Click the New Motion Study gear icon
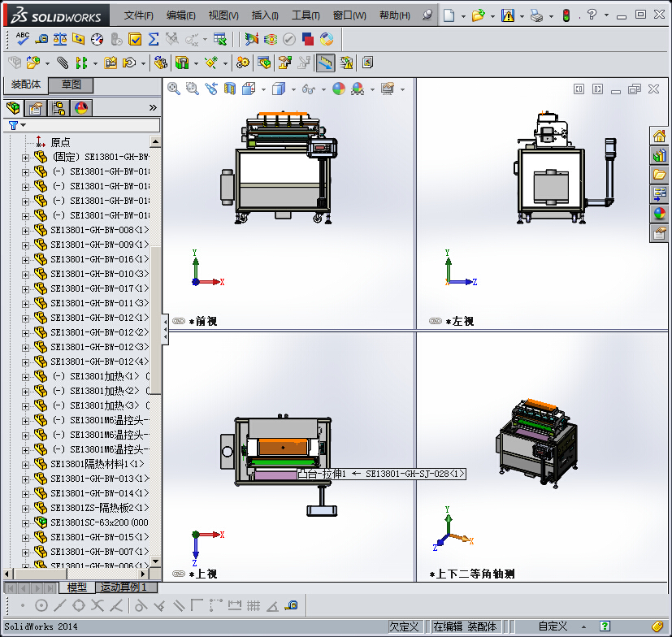This screenshot has height=637, width=672. [x=243, y=63]
